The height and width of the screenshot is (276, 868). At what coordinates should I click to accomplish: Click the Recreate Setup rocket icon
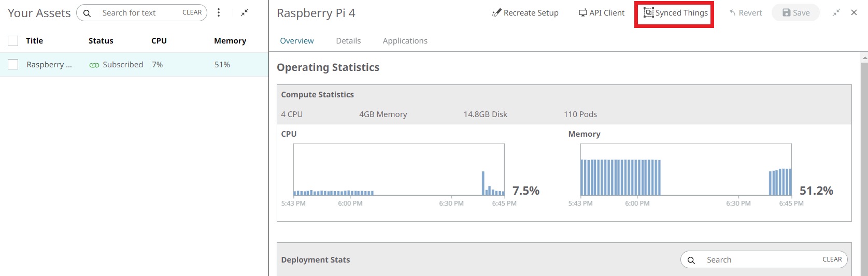[x=496, y=13]
